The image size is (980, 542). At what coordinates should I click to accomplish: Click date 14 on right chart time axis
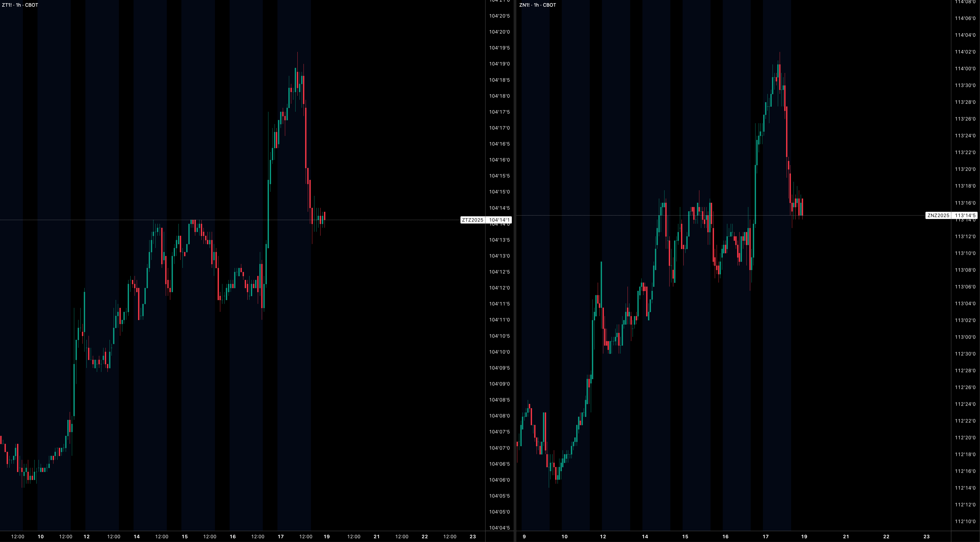tap(645, 536)
